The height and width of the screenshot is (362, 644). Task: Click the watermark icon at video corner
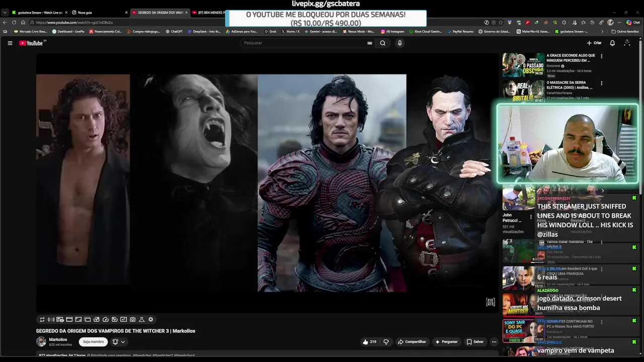491,302
